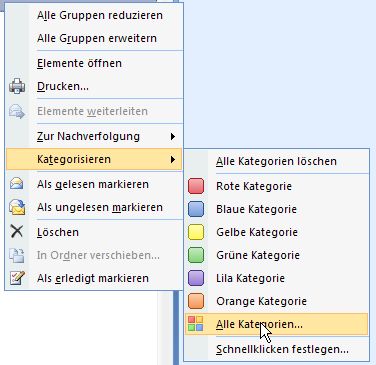The width and height of the screenshot is (376, 365).
Task: Select Alle Gruppen reduzieren
Action: (100, 15)
